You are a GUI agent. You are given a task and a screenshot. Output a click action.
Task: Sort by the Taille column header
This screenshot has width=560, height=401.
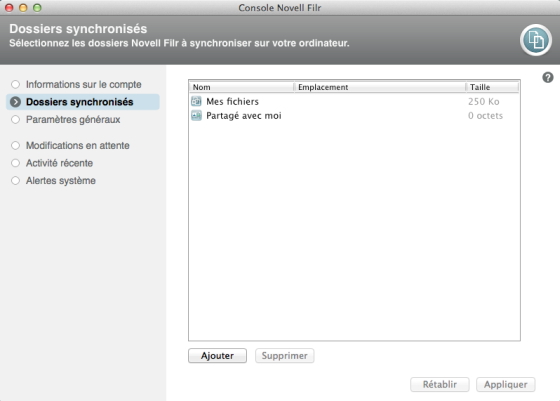[493, 87]
